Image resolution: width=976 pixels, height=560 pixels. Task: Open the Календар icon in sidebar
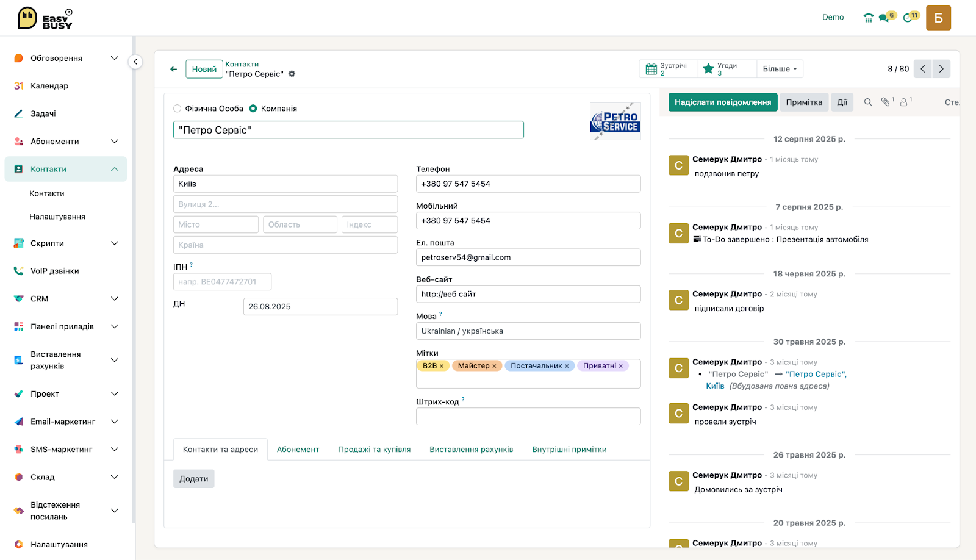[x=18, y=86]
